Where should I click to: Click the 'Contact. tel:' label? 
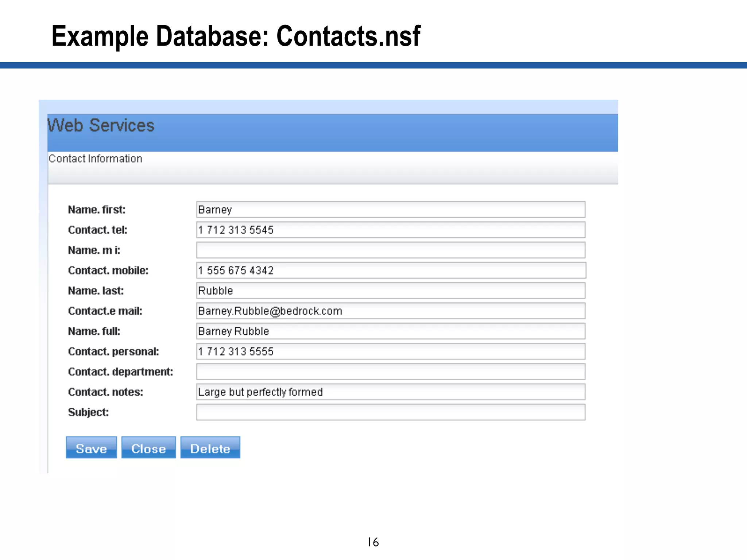coord(98,230)
